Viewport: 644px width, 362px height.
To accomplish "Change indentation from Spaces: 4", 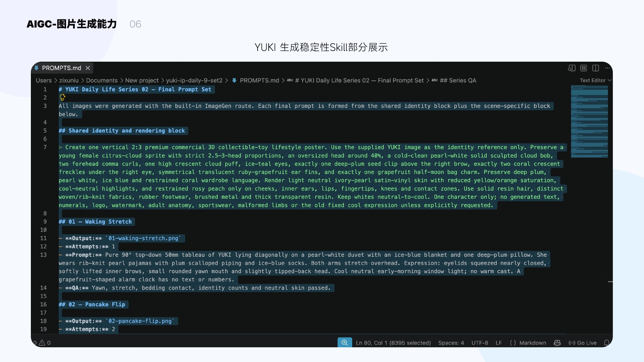I will (x=451, y=343).
